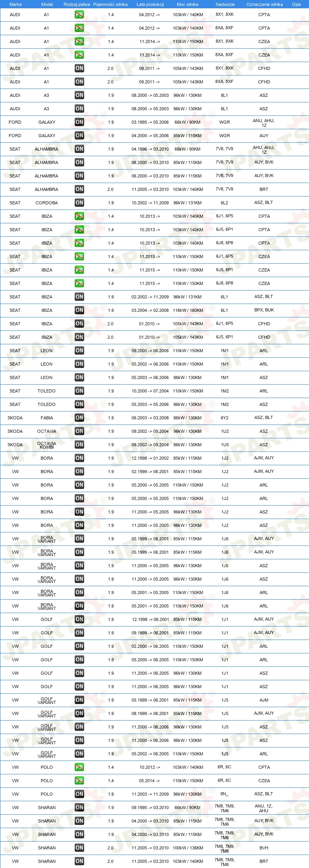This screenshot has width=309, height=868.
Task: Click PB icon for Seat Ibiza CZEA 6J1, 6P5
Action: 79,257
